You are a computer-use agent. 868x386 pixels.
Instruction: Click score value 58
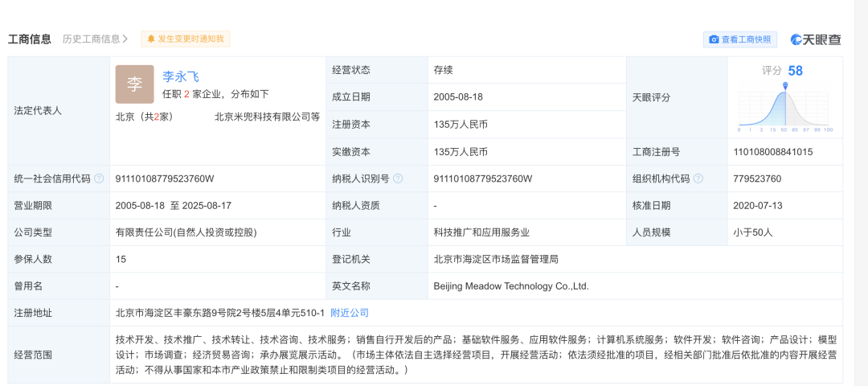point(796,71)
